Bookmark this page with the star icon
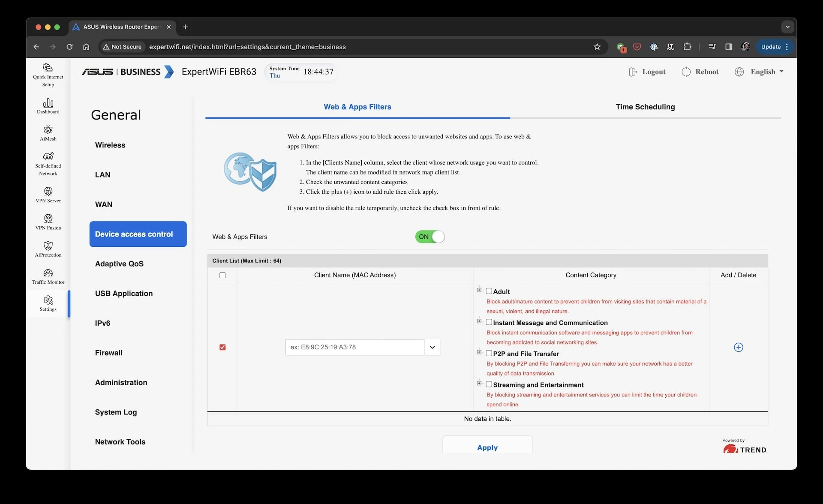Viewport: 823px width, 504px height. tap(597, 47)
